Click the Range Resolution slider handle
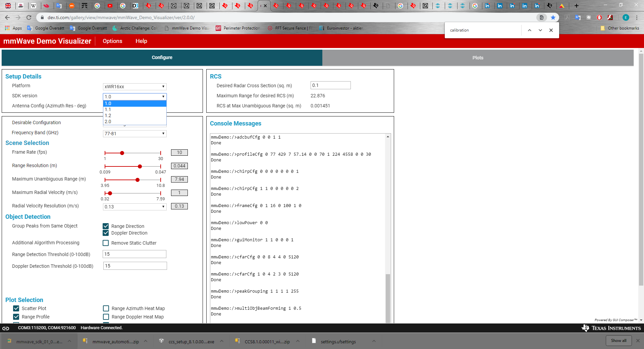The image size is (644, 349). 140,166
